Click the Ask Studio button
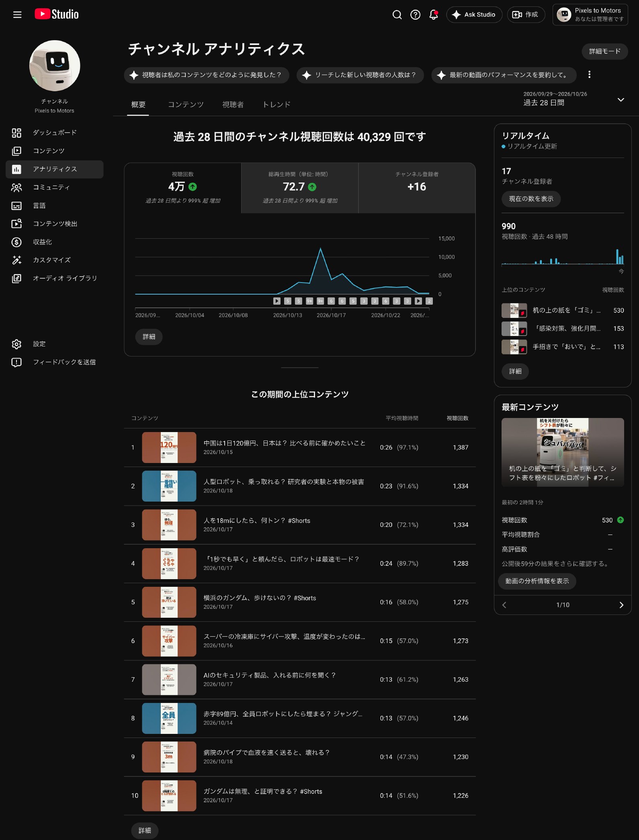 click(474, 15)
